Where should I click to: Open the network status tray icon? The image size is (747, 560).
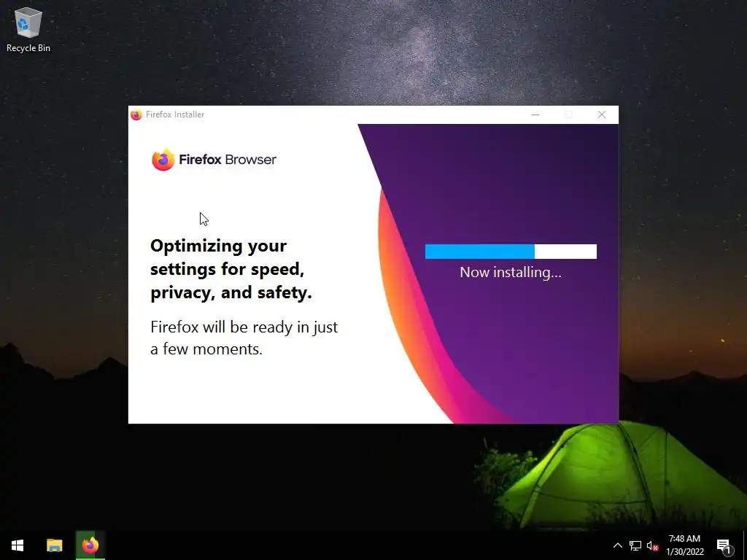pos(635,545)
